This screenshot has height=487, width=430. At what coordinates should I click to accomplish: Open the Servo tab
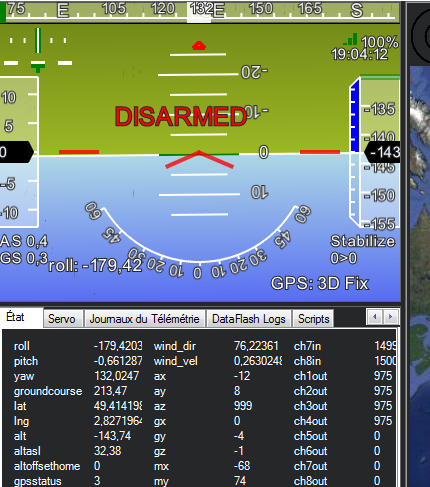click(x=63, y=319)
